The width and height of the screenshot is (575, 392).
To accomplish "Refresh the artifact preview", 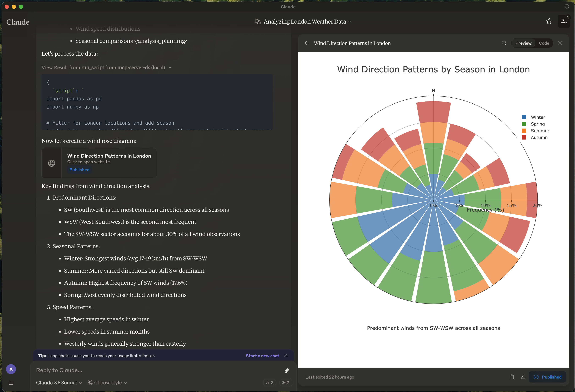I will [504, 43].
